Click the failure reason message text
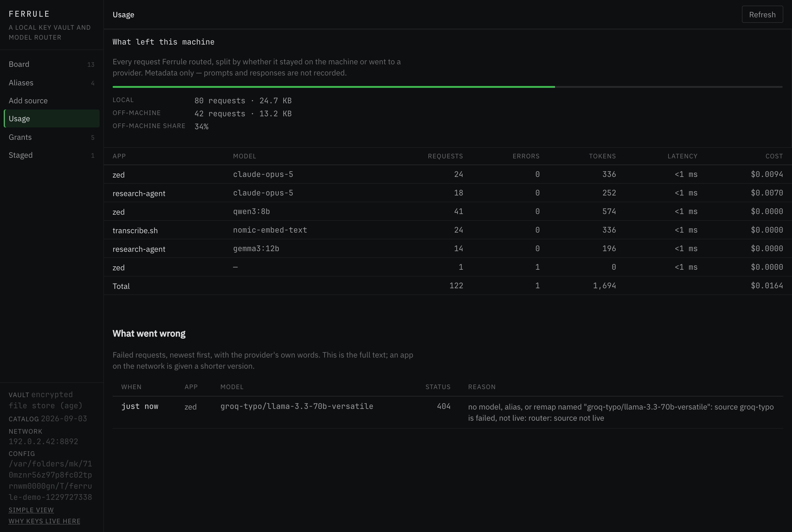 [621, 412]
